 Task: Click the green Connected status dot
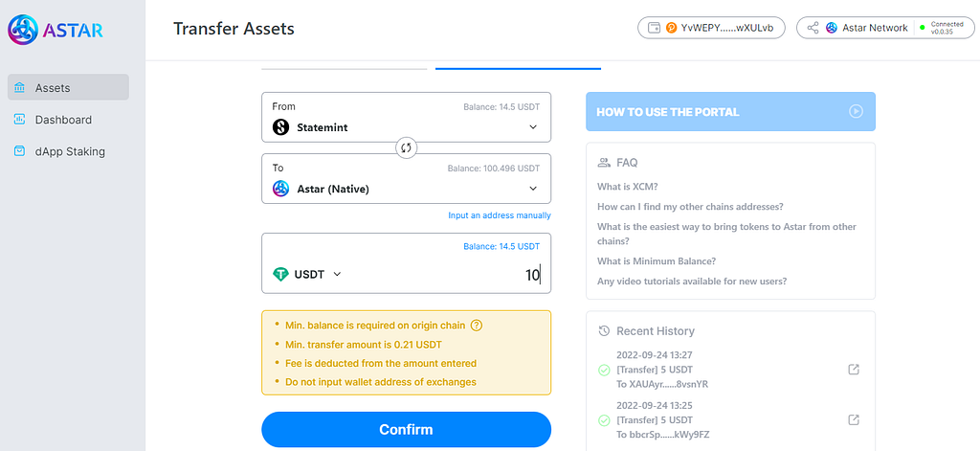click(922, 28)
